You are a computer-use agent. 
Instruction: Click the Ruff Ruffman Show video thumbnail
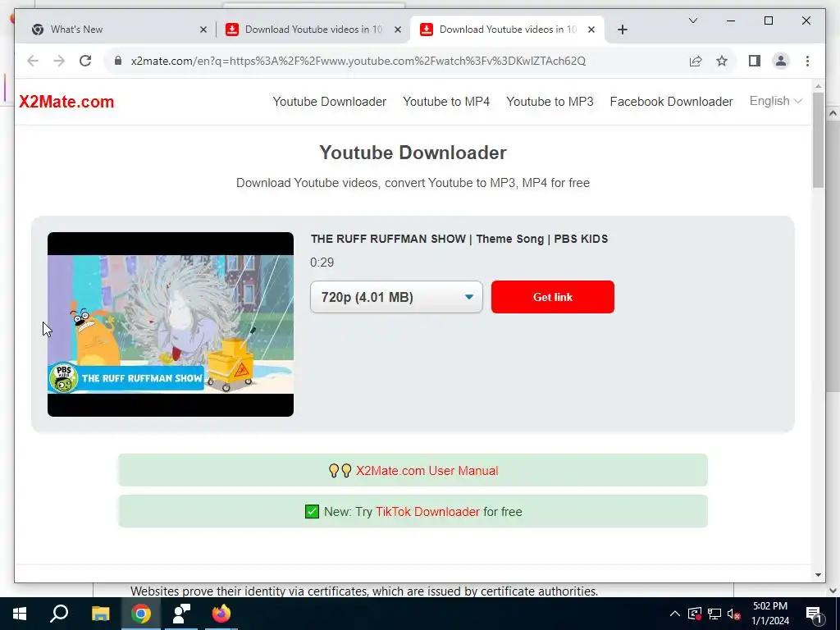(x=171, y=324)
